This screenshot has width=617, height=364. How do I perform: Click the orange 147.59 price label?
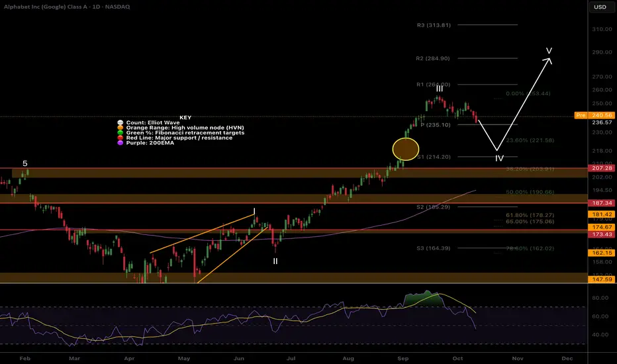pyautogui.click(x=602, y=279)
